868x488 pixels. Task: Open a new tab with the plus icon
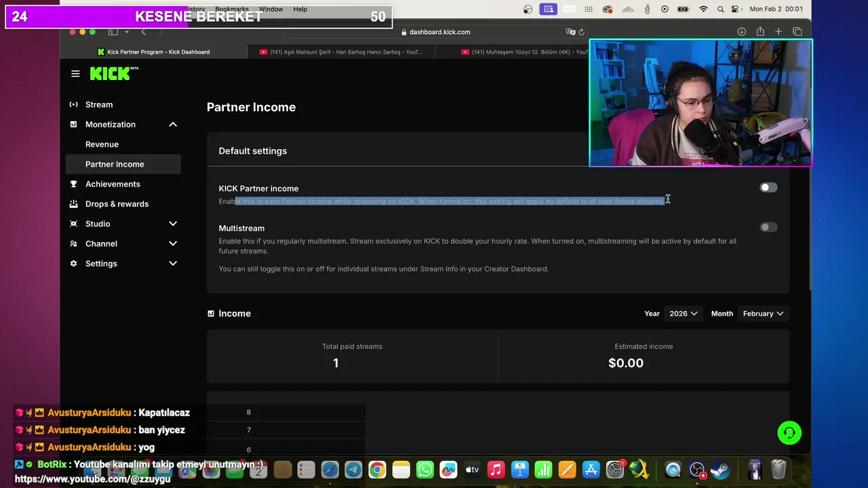[778, 32]
